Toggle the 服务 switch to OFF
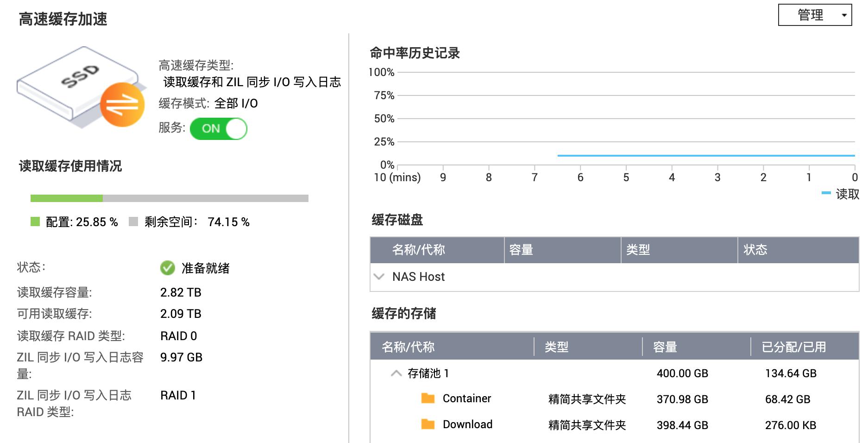The width and height of the screenshot is (868, 443). pyautogui.click(x=218, y=128)
